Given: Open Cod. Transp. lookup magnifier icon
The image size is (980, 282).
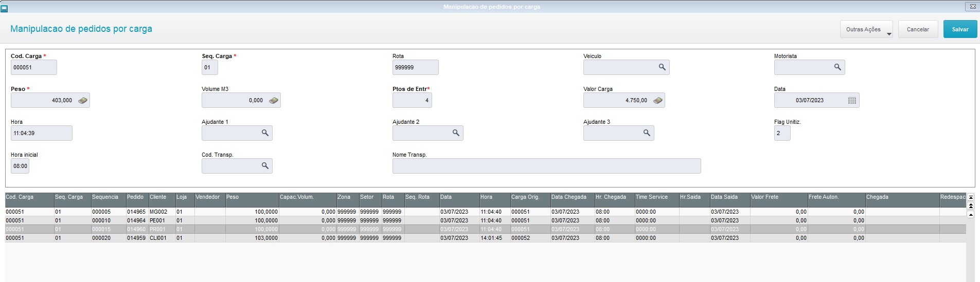Looking at the screenshot, I should [x=265, y=166].
